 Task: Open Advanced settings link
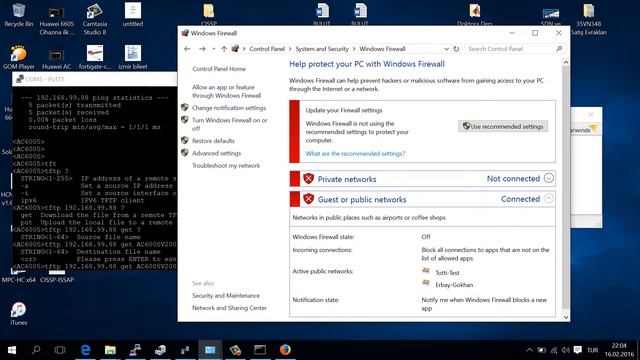[x=217, y=153]
